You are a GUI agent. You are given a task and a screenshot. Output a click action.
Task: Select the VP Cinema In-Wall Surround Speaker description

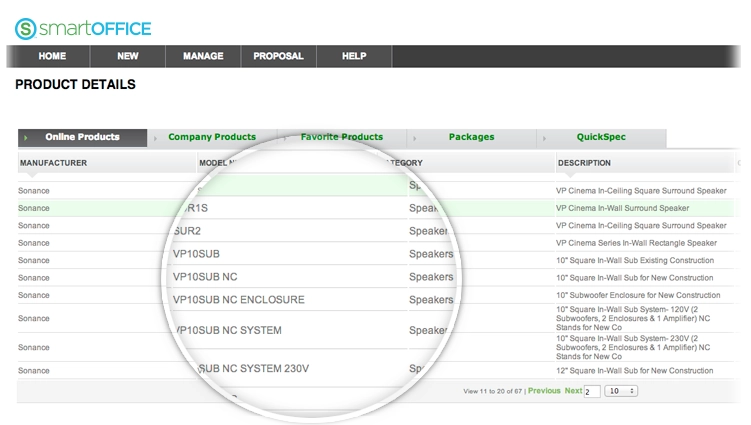[623, 208]
